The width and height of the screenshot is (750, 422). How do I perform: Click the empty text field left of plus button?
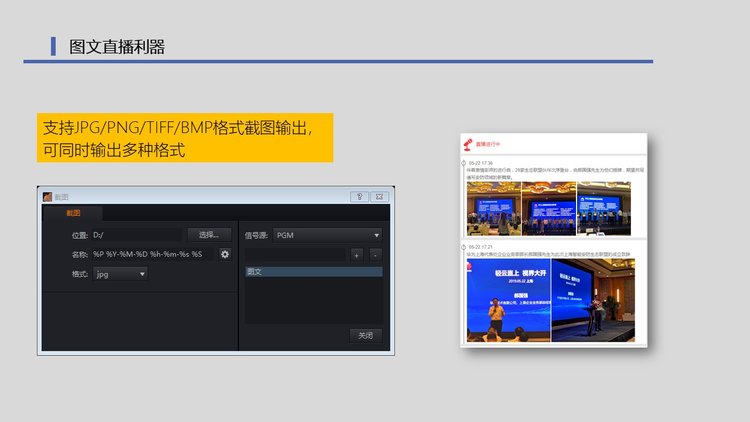(x=295, y=255)
